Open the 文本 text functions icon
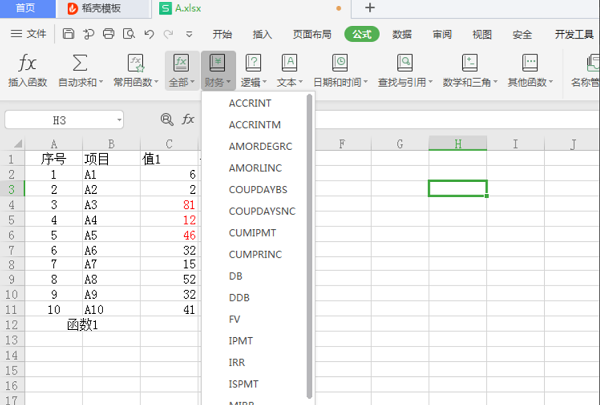Viewport: 600px width, 405px height. pos(289,63)
